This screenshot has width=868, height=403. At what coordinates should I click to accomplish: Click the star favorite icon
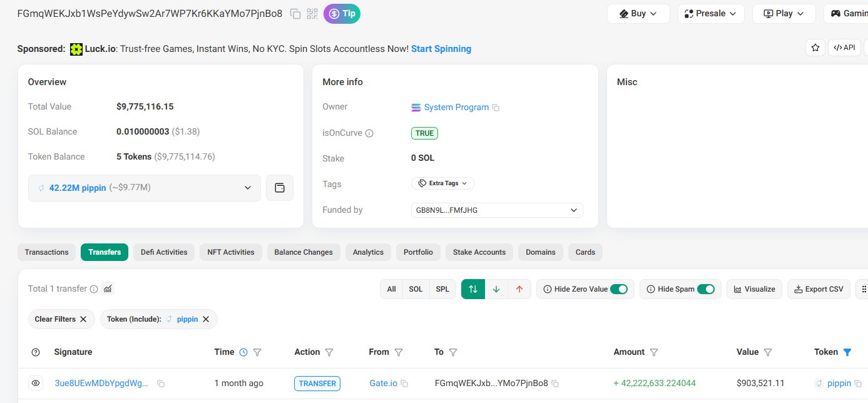[x=815, y=48]
